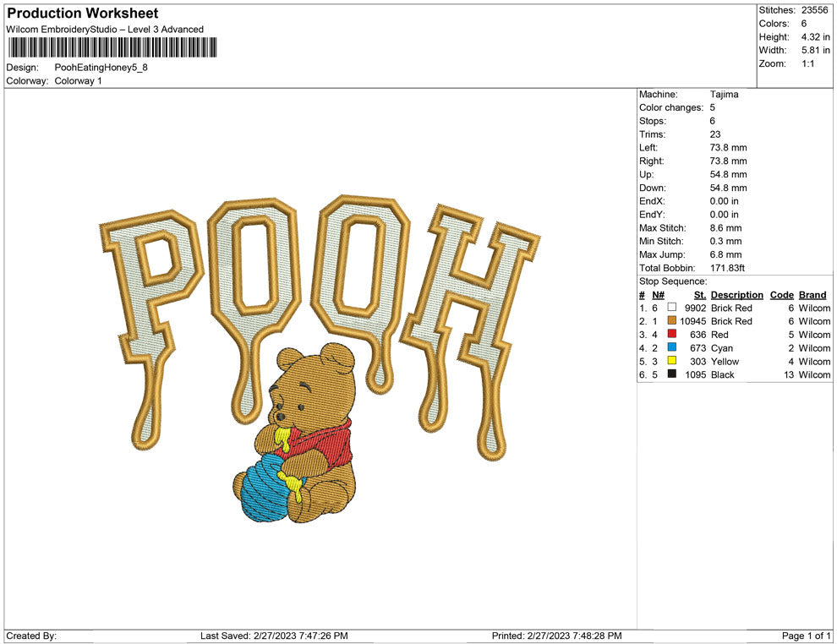This screenshot has height=644, width=837.
Task: Click the Min Stitch value 0.3 mm
Action: click(x=725, y=241)
